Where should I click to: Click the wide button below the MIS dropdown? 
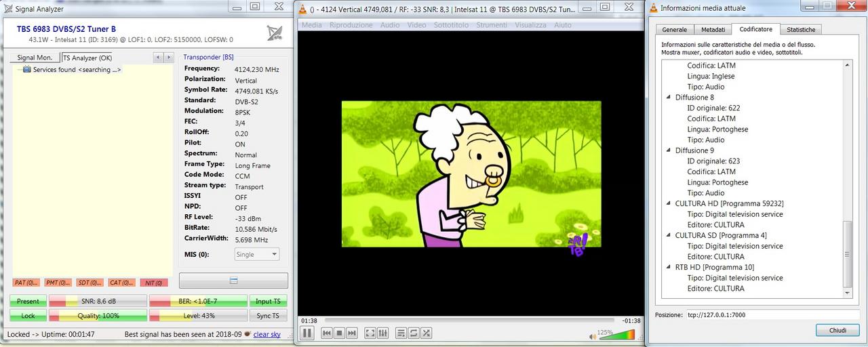click(x=233, y=281)
